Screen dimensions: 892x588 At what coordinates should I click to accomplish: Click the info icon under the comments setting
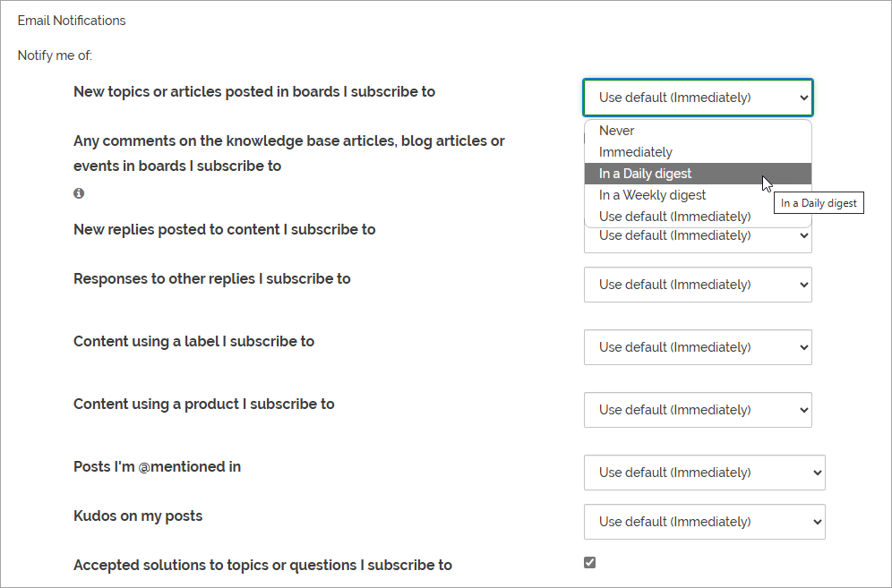pyautogui.click(x=79, y=193)
